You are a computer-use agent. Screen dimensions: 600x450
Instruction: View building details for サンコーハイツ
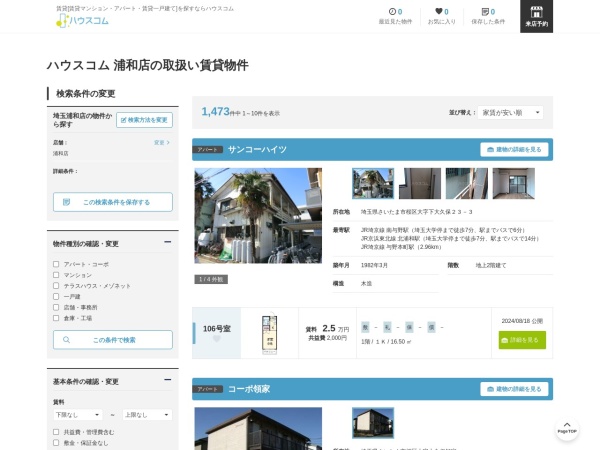(514, 149)
